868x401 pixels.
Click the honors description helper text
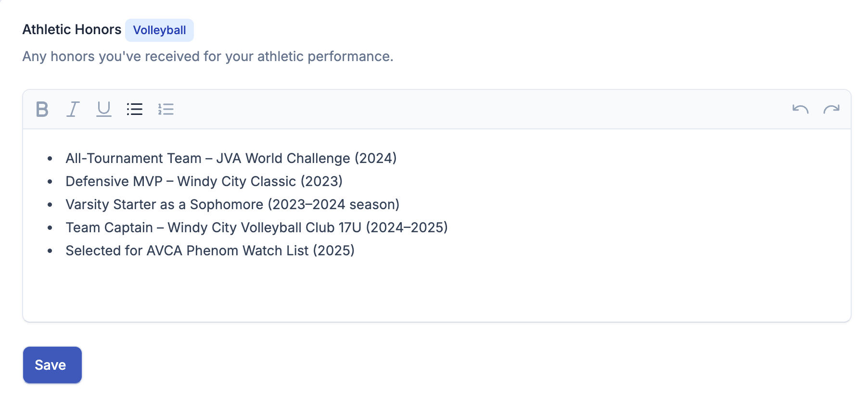(x=208, y=56)
